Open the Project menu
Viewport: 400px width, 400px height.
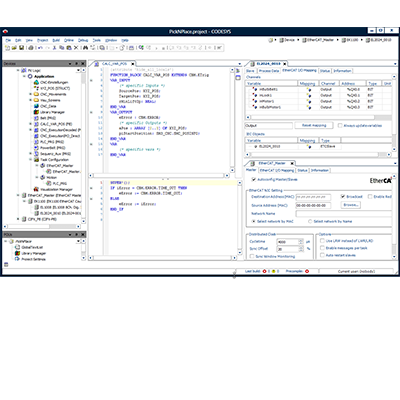[42, 40]
